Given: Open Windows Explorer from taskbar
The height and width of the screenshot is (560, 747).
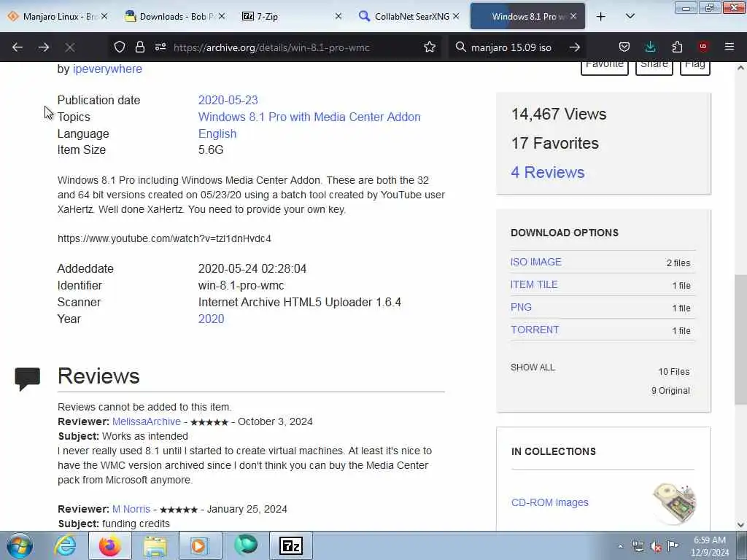Looking at the screenshot, I should point(155,545).
